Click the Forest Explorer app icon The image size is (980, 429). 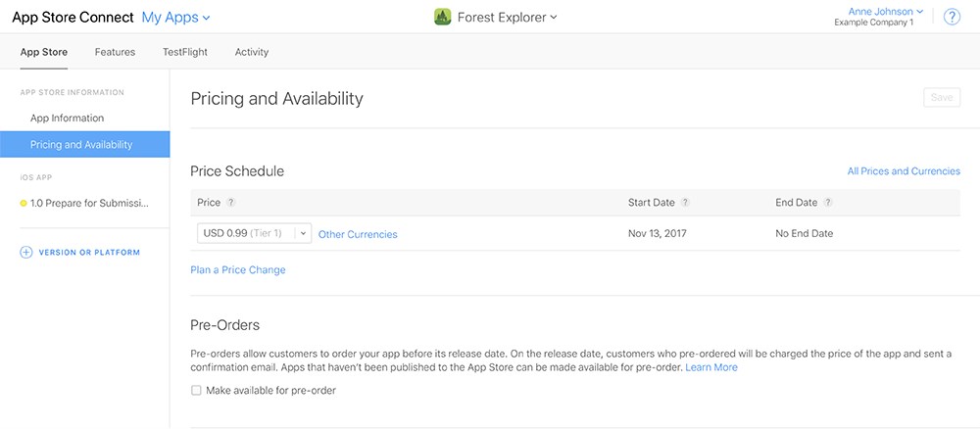click(443, 18)
